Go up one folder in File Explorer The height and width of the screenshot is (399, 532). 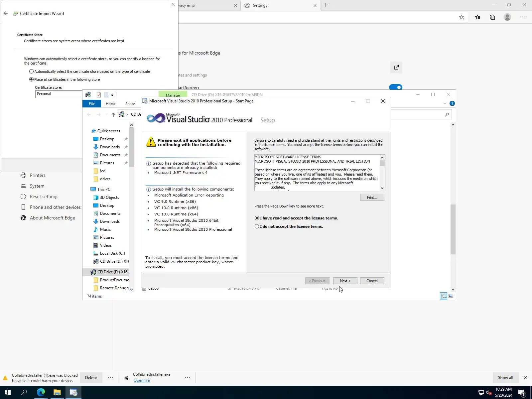[113, 114]
